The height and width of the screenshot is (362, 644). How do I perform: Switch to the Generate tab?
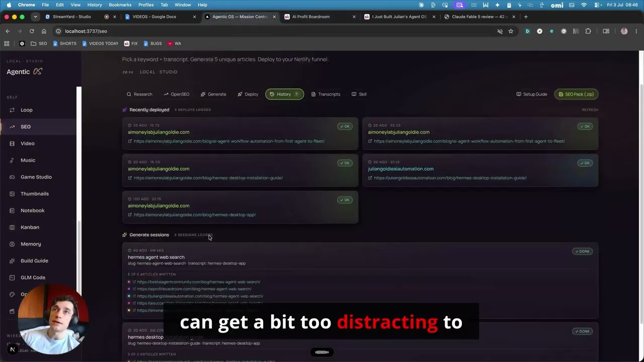tap(213, 94)
